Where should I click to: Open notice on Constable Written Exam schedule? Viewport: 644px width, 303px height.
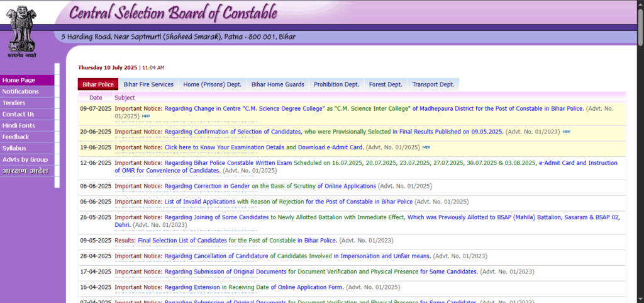(366, 166)
